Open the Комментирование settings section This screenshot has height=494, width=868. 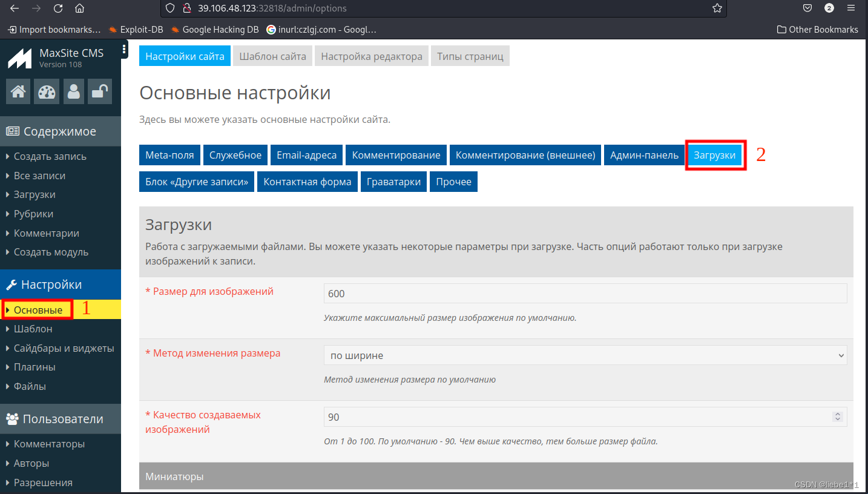click(396, 155)
